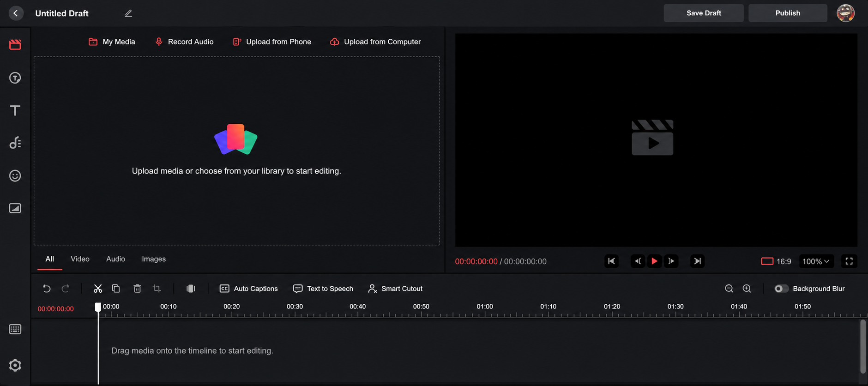Viewport: 868px width, 386px height.
Task: Jump to the start of the video
Action: pyautogui.click(x=611, y=261)
